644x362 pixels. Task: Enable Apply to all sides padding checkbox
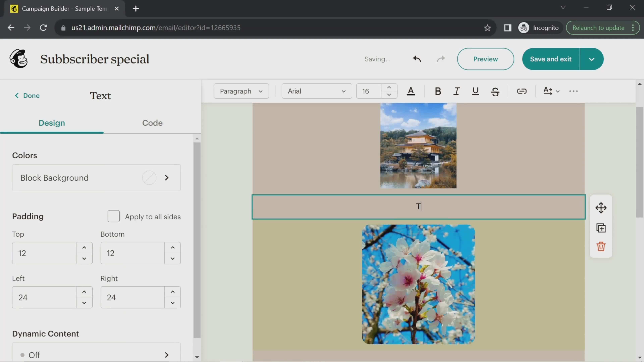pos(114,217)
